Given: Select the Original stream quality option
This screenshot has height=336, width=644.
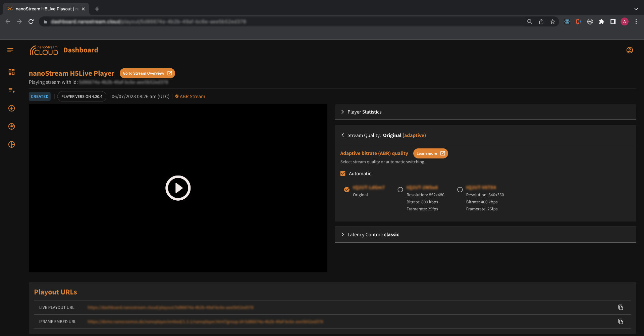Looking at the screenshot, I should click(x=347, y=190).
